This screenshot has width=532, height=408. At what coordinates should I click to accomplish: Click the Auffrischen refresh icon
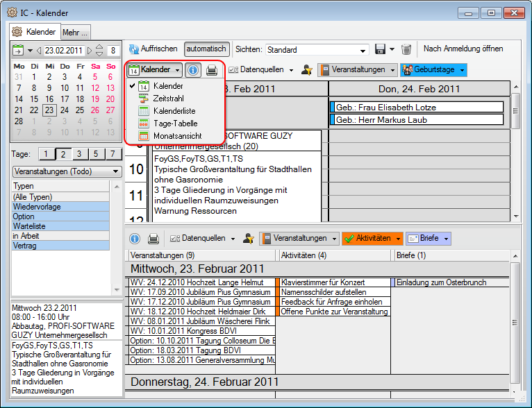click(x=133, y=49)
